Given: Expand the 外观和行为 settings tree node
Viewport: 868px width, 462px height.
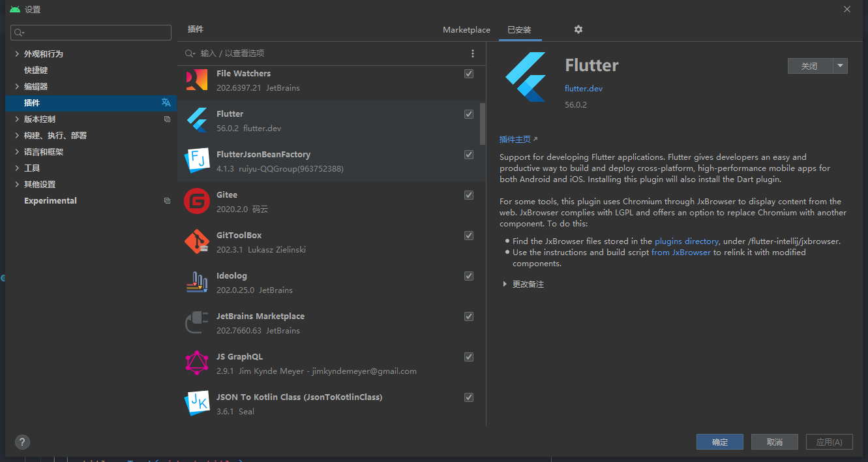Looking at the screenshot, I should tap(17, 54).
